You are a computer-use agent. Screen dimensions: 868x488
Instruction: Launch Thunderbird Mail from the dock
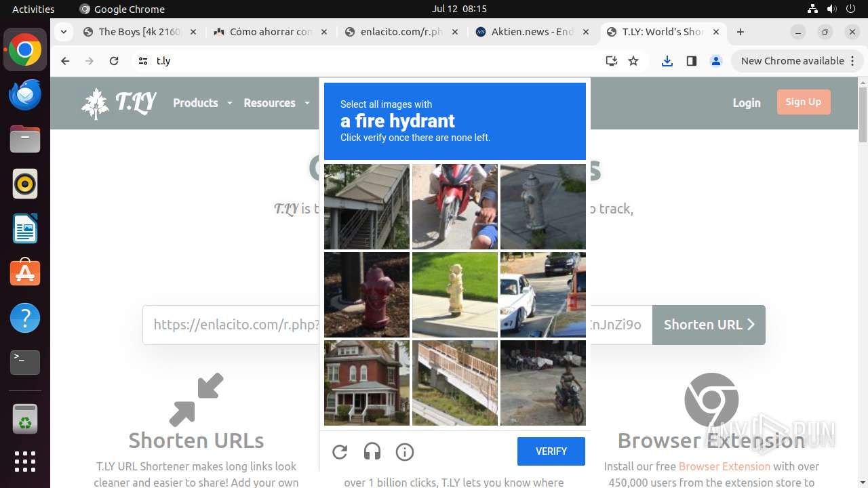pyautogui.click(x=25, y=95)
